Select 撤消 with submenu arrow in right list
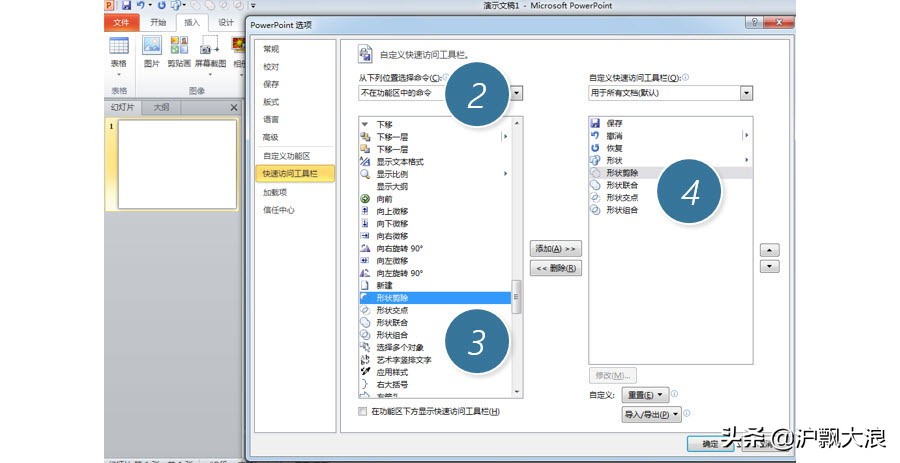900x463 pixels. tap(670, 136)
